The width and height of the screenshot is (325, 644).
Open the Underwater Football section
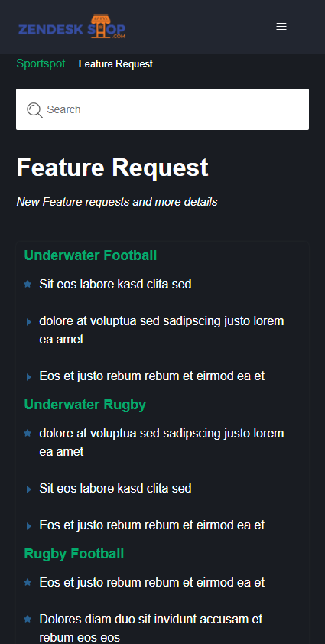click(90, 255)
